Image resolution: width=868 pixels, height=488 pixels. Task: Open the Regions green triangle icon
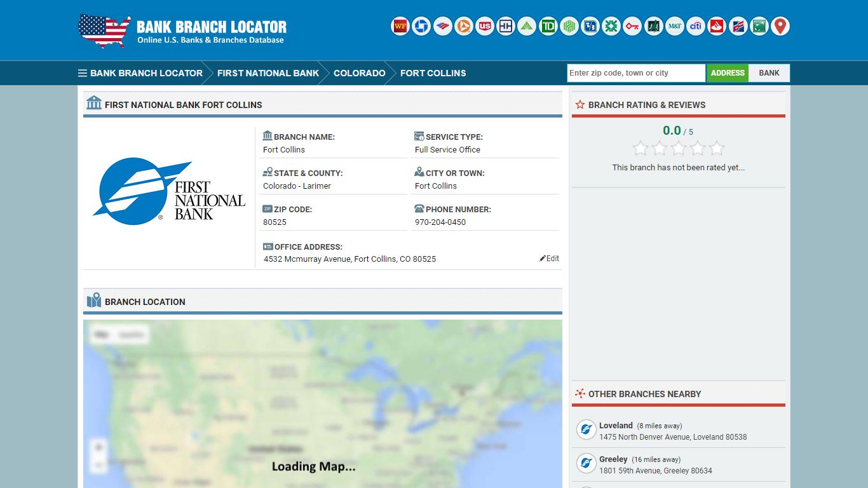pos(527,26)
